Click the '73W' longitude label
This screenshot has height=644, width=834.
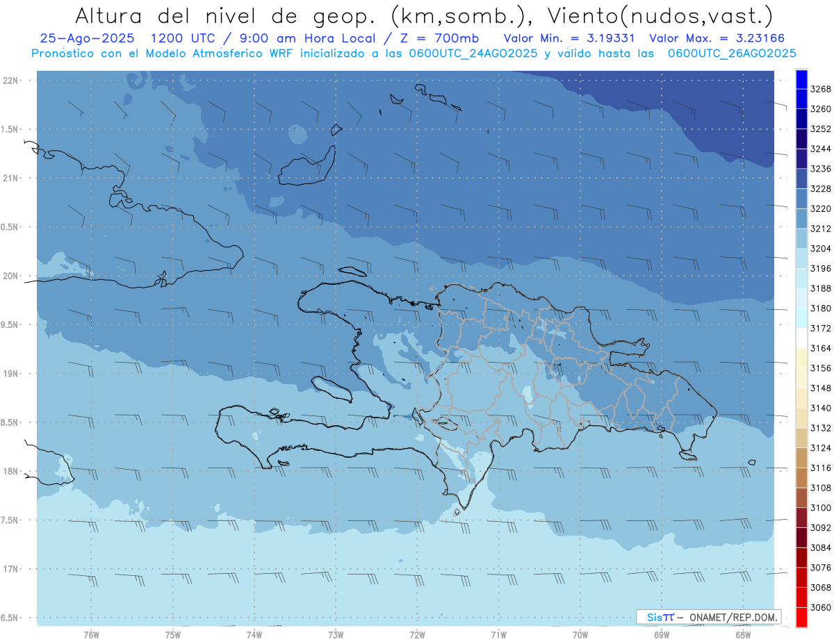tap(336, 635)
